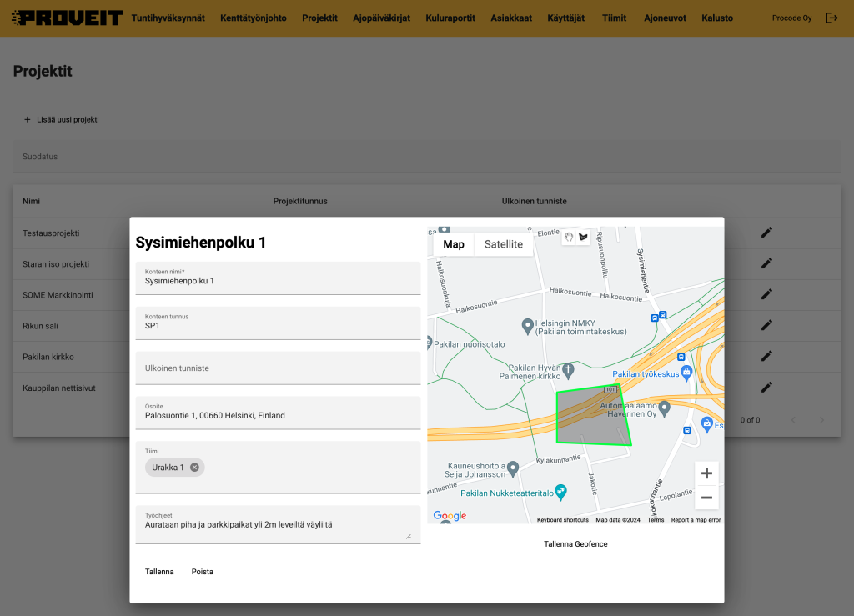854x616 pixels.
Task: Click Lisää uusi projekti button
Action: pos(62,120)
